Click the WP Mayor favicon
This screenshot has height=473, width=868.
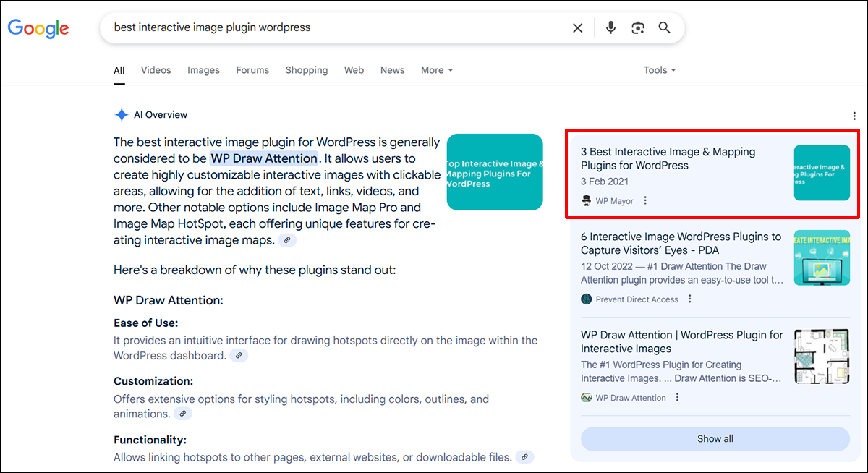[587, 200]
